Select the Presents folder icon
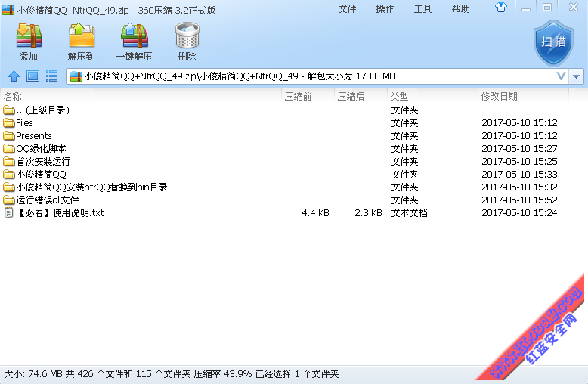This screenshot has width=588, height=384. (8, 136)
